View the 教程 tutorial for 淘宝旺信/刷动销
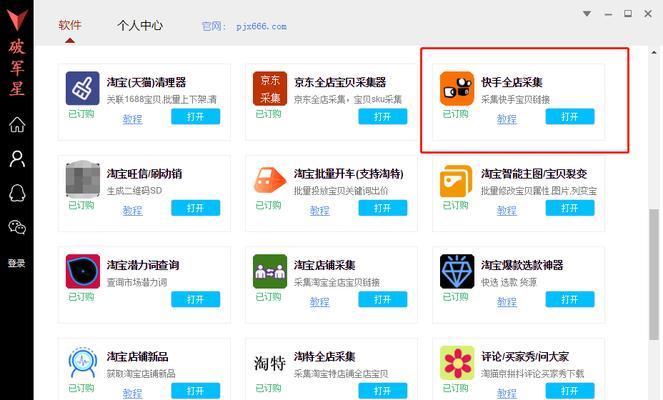Screen dimensions: 663x400 [132, 211]
